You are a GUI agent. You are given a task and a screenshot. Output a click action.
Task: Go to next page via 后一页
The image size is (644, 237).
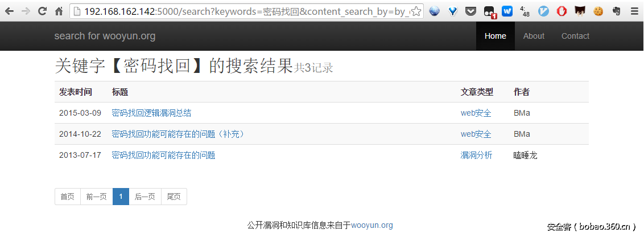point(145,197)
